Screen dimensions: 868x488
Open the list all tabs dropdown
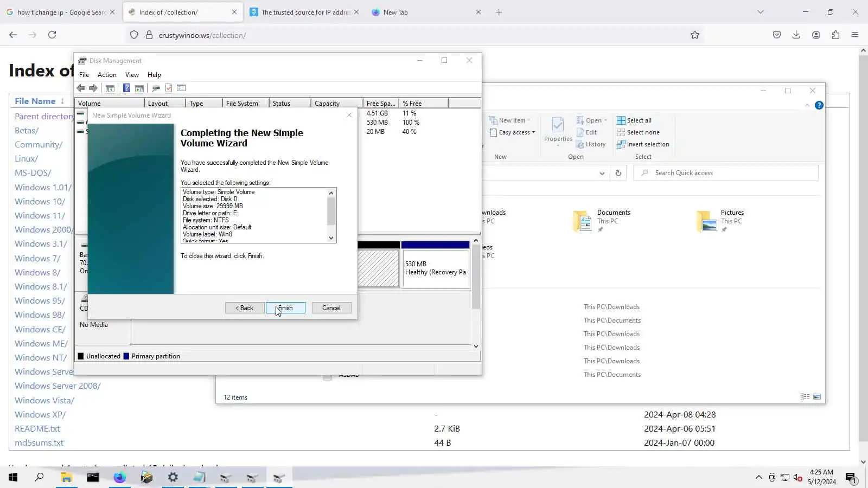point(761,12)
